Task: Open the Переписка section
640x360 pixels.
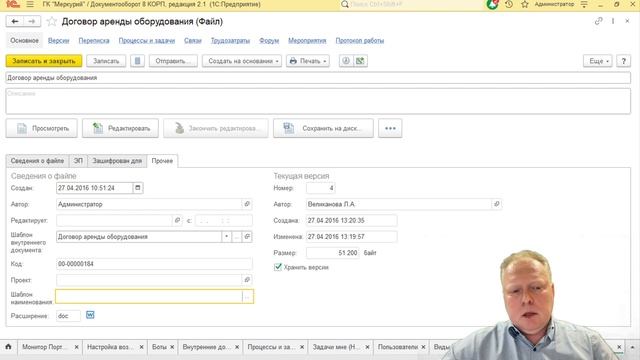Action: tap(94, 40)
